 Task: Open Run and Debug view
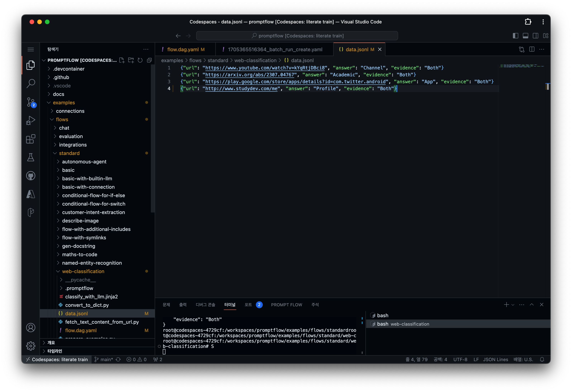pyautogui.click(x=31, y=120)
